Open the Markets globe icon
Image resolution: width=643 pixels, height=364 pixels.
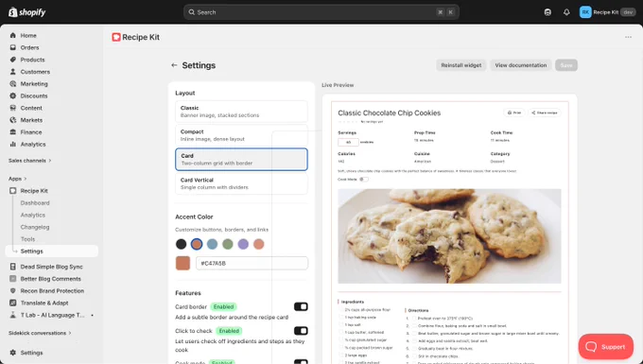click(x=12, y=120)
